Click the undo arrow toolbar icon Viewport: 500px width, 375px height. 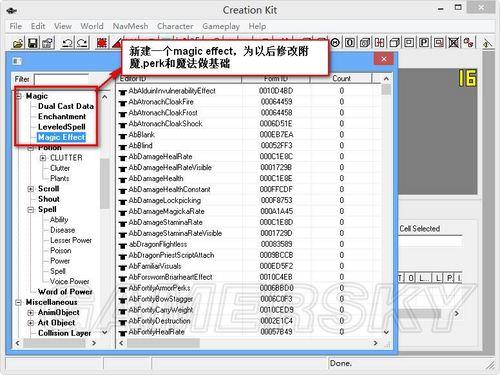[x=67, y=43]
